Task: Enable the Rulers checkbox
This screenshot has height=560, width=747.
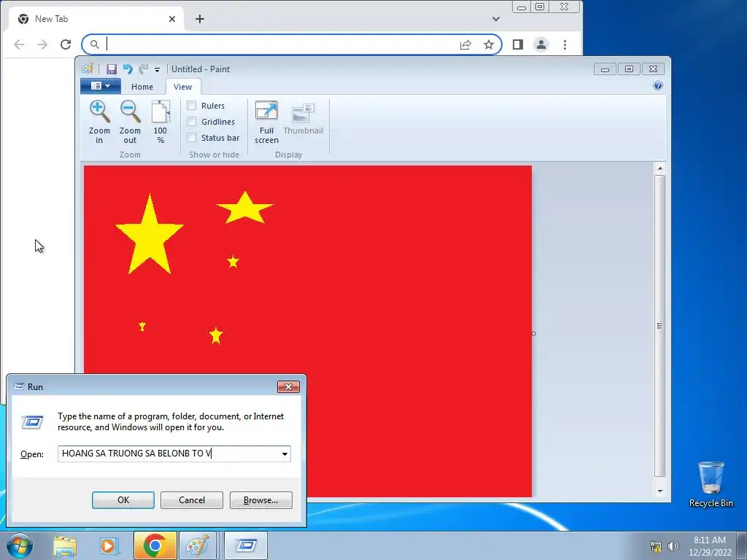Action: click(192, 106)
